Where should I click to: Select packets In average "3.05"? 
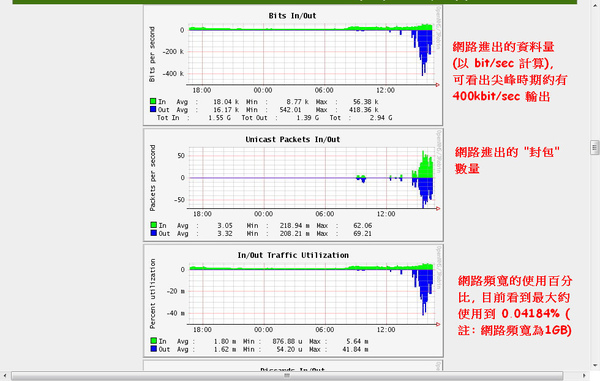(225, 226)
